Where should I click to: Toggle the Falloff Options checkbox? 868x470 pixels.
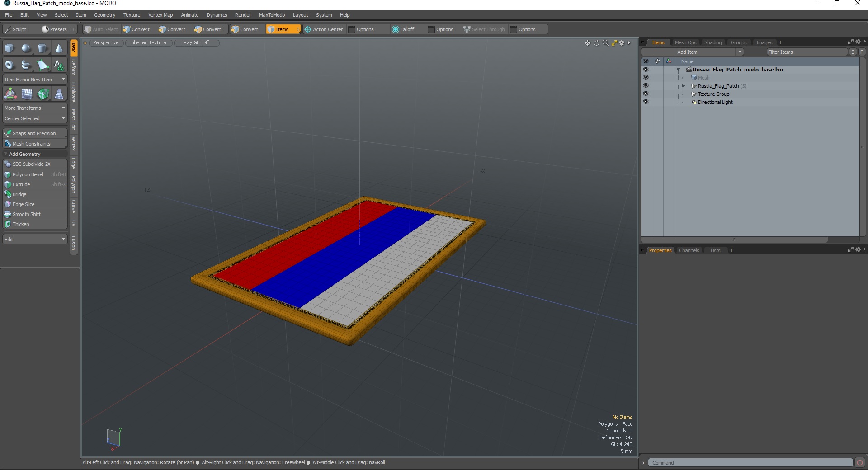431,29
